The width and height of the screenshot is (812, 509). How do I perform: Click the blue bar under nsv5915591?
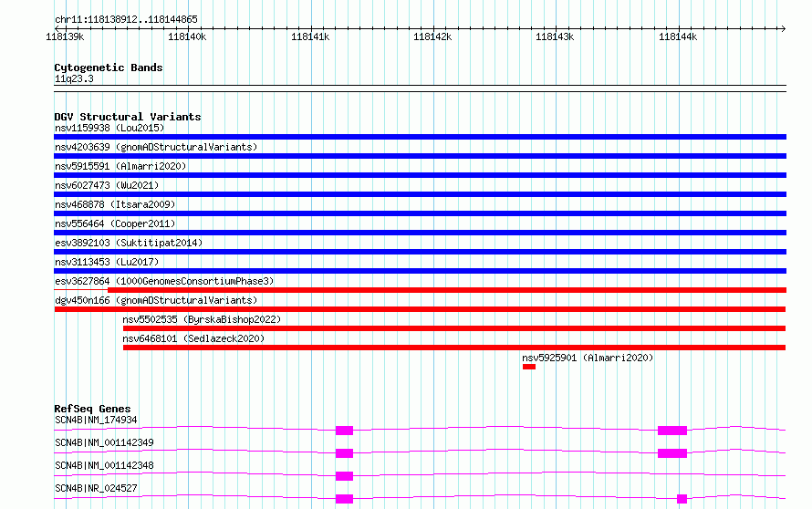420,175
